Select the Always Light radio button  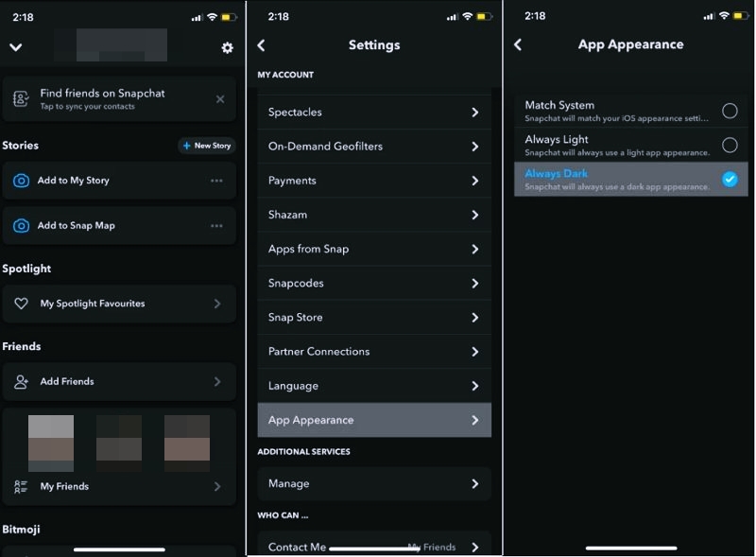pyautogui.click(x=730, y=145)
